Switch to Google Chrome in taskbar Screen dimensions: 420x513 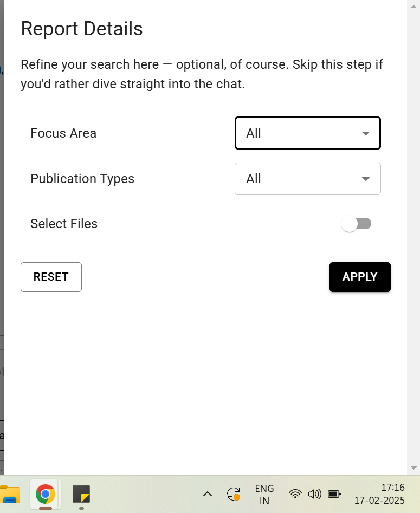coord(46,494)
